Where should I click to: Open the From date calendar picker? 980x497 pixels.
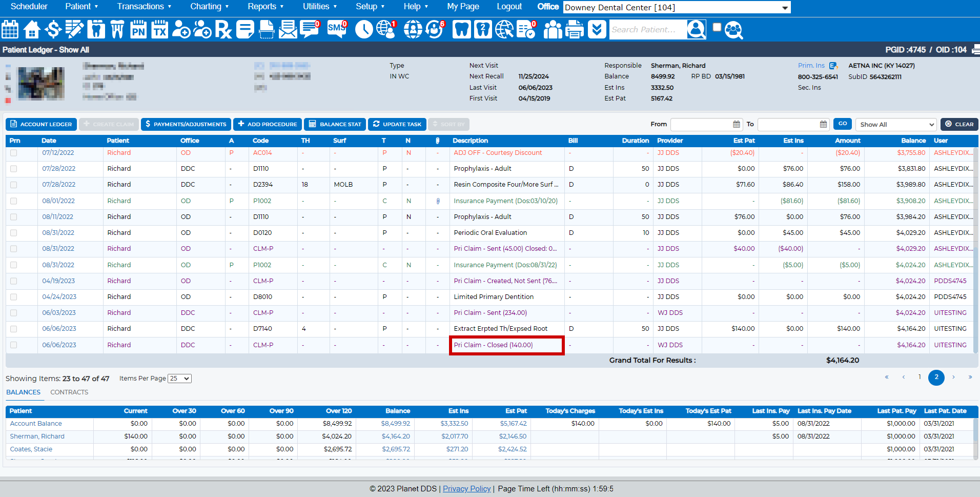click(737, 124)
